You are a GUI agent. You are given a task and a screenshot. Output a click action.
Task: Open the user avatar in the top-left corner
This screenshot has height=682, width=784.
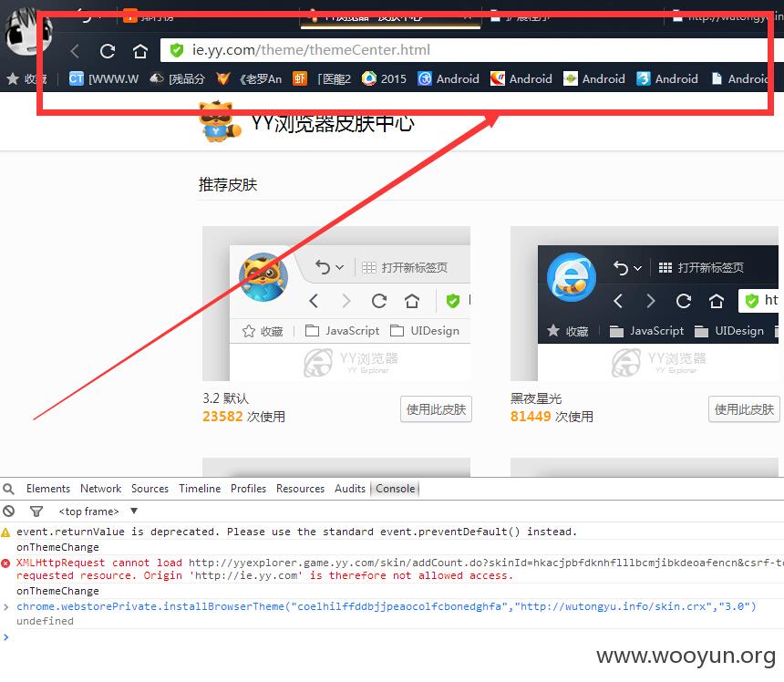coord(28,31)
